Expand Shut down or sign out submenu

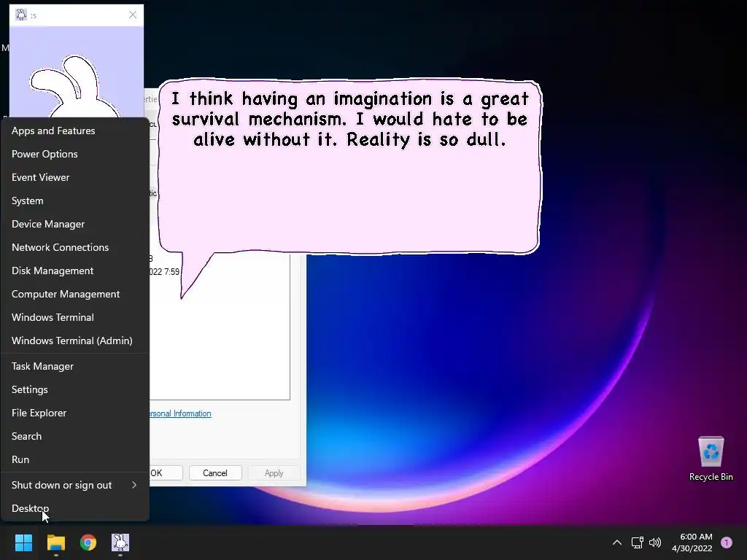pyautogui.click(x=75, y=485)
